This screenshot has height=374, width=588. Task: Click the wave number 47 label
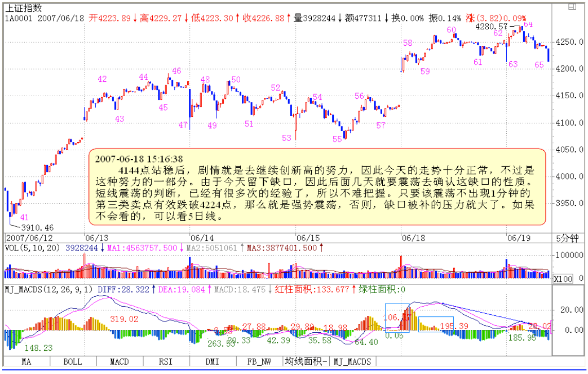[x=183, y=125]
